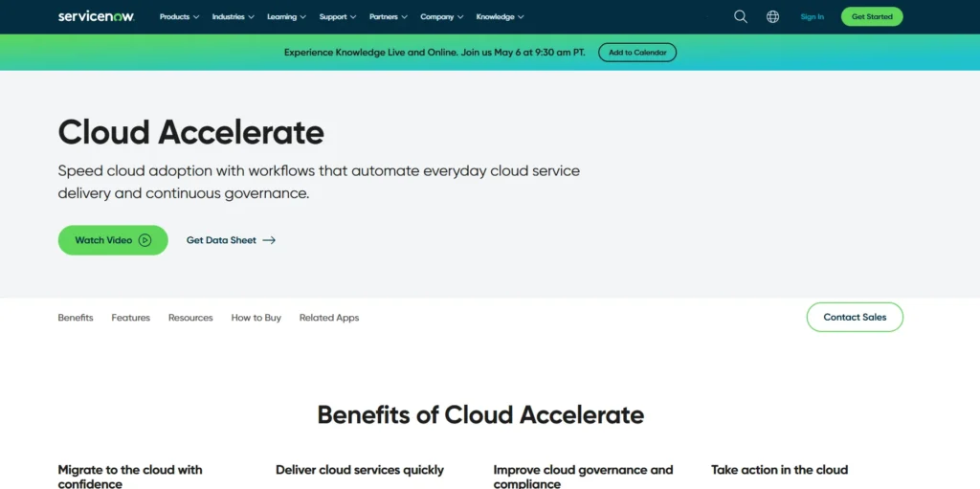The height and width of the screenshot is (489, 980).
Task: Open the globe language selector
Action: coord(773,17)
